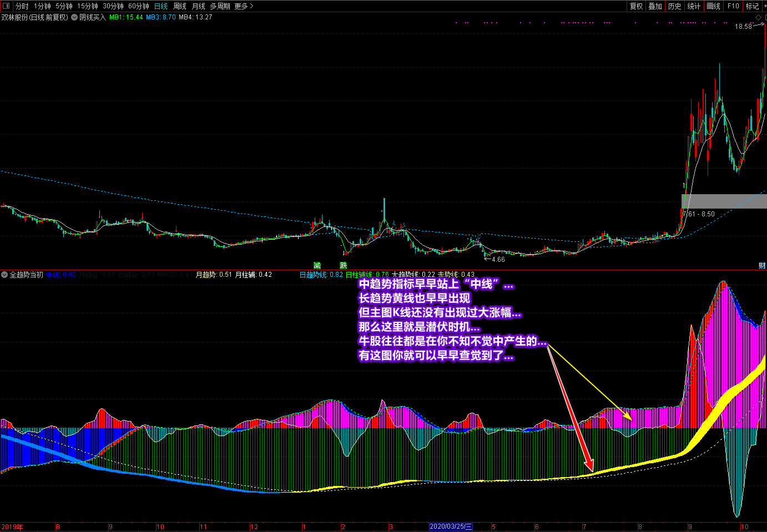Open F10 company information
Image resolution: width=767 pixels, height=532 pixels.
coord(733,6)
